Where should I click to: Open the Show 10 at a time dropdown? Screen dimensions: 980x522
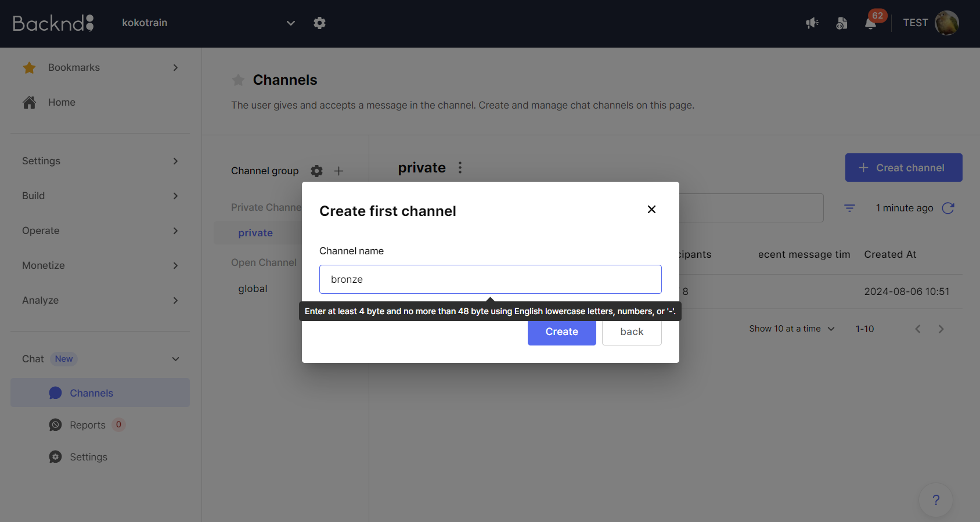tap(792, 329)
